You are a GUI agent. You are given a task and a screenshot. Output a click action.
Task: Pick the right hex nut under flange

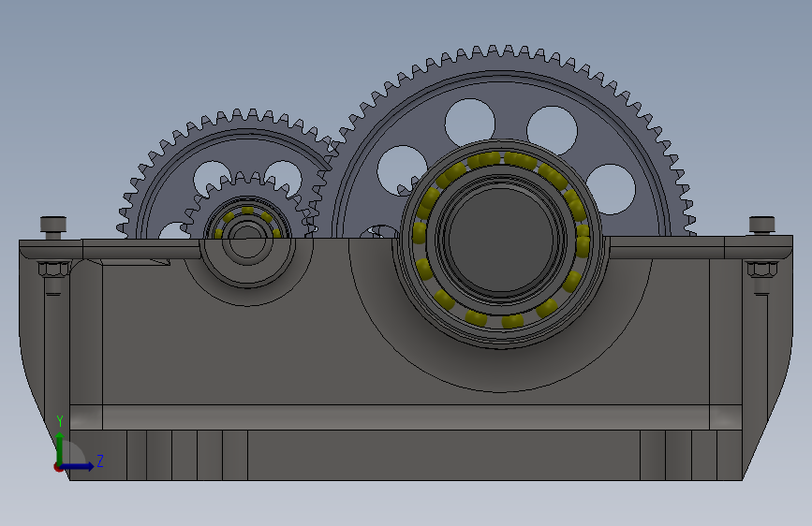tap(761, 270)
